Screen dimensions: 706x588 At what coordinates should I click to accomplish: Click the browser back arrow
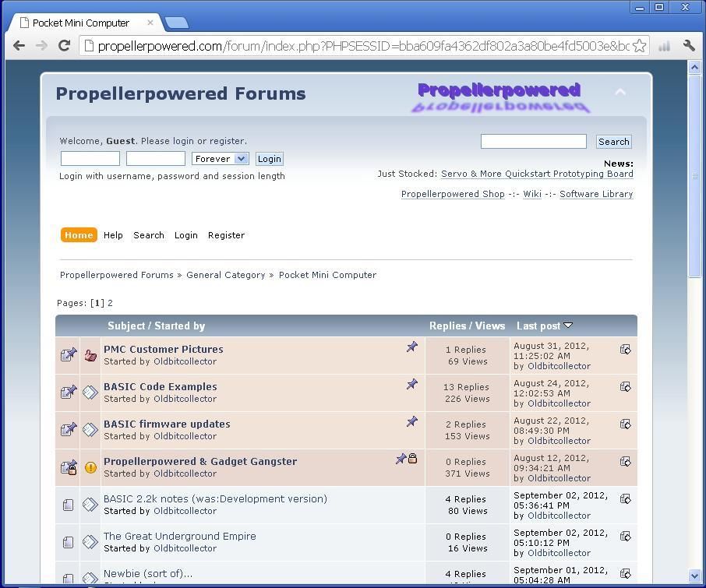pyautogui.click(x=19, y=45)
